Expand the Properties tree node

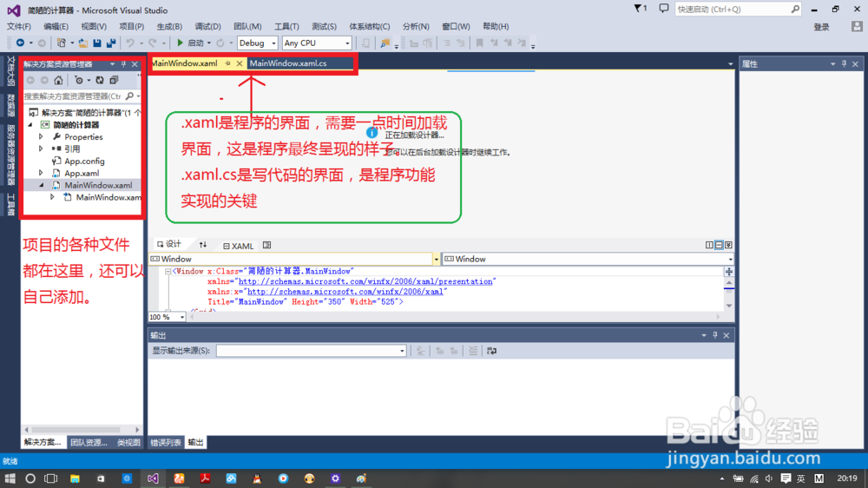(41, 137)
